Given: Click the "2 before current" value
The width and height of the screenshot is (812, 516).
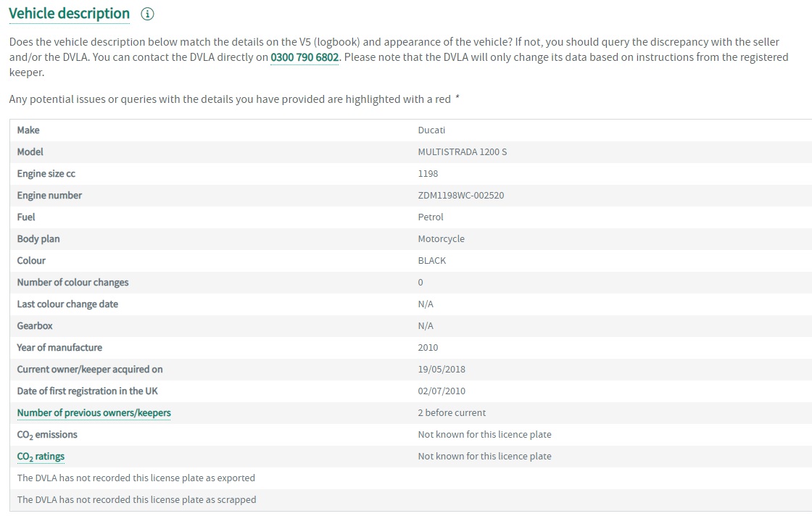Looking at the screenshot, I should pyautogui.click(x=452, y=413).
